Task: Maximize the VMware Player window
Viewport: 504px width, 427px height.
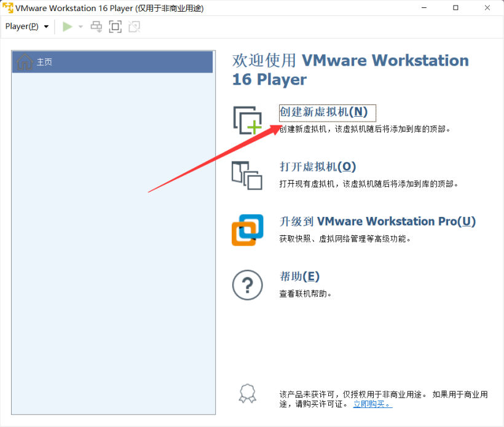Action: tap(455, 8)
